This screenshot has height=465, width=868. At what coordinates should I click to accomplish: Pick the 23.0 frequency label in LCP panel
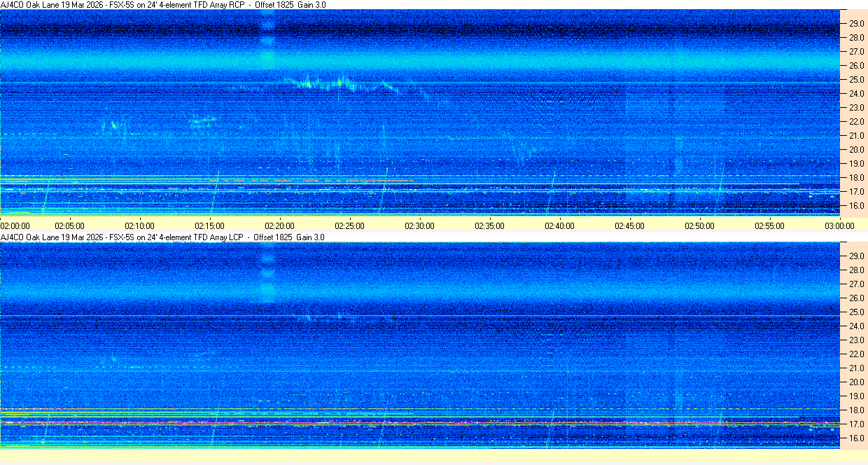point(856,340)
